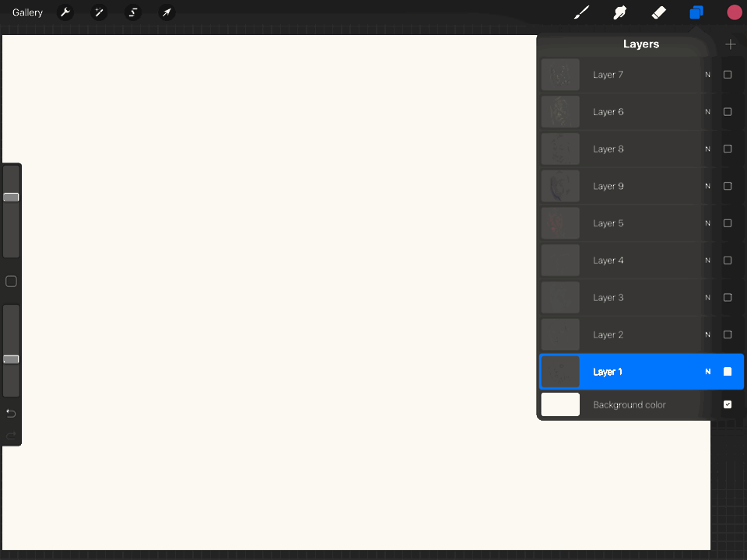Open blend mode N for Layer 6
The width and height of the screenshot is (747, 560).
point(707,112)
